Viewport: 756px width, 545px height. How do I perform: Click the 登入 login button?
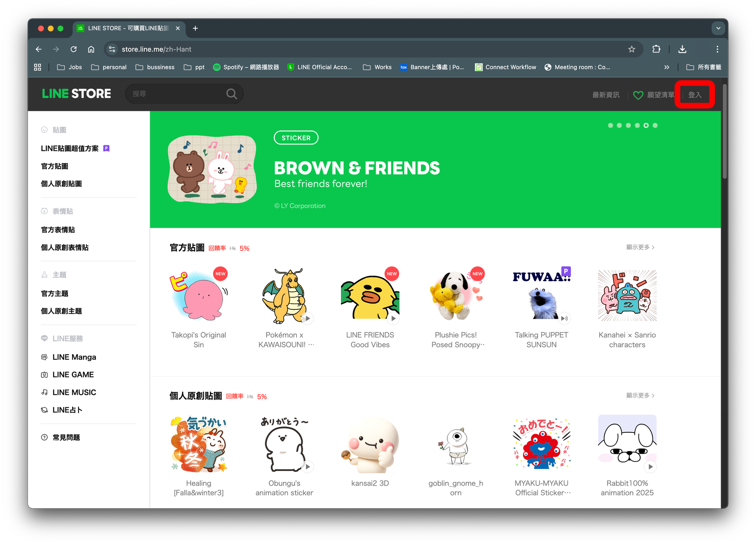695,95
